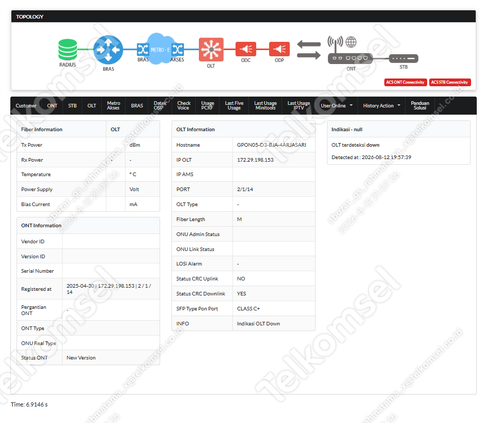Click the ONU Admin Status row label
The image size is (500, 423).
198,234
